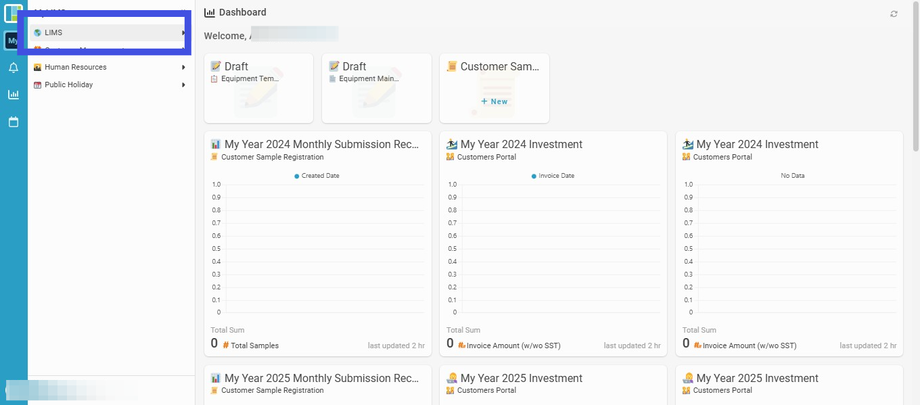The image size is (920, 405).
Task: Expand the LIMS submenu arrow
Action: pyautogui.click(x=184, y=33)
